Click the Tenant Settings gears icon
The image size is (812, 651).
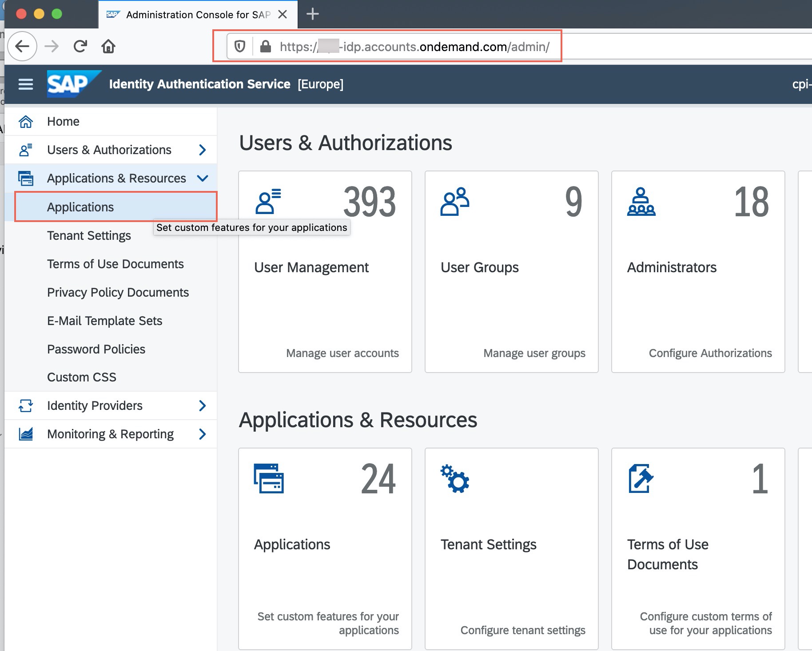[x=454, y=478]
